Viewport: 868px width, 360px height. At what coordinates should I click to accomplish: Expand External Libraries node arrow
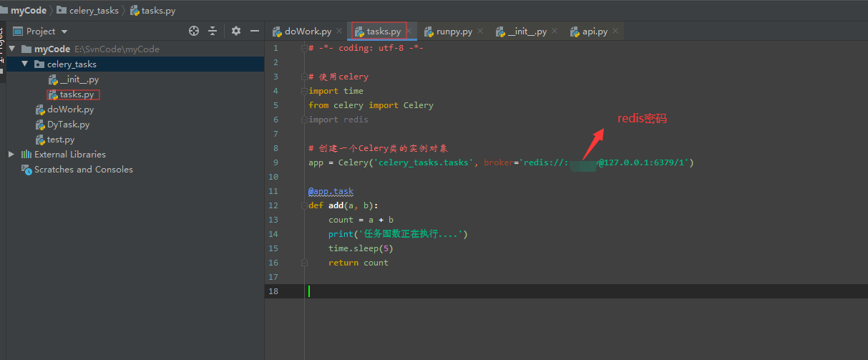[x=11, y=154]
